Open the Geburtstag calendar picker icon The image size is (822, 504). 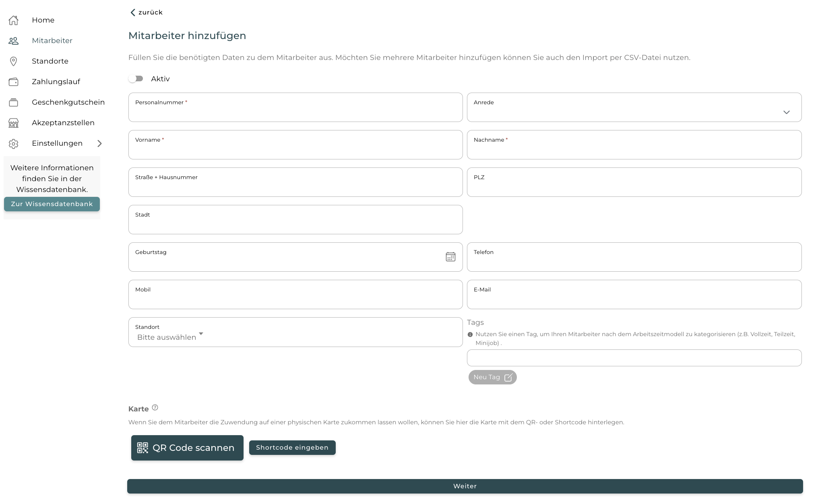pos(450,257)
